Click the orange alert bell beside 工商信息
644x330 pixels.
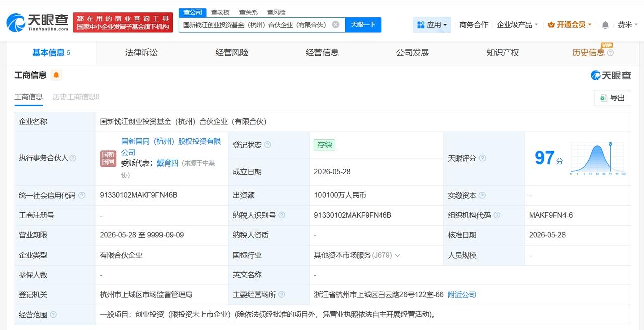(56, 75)
